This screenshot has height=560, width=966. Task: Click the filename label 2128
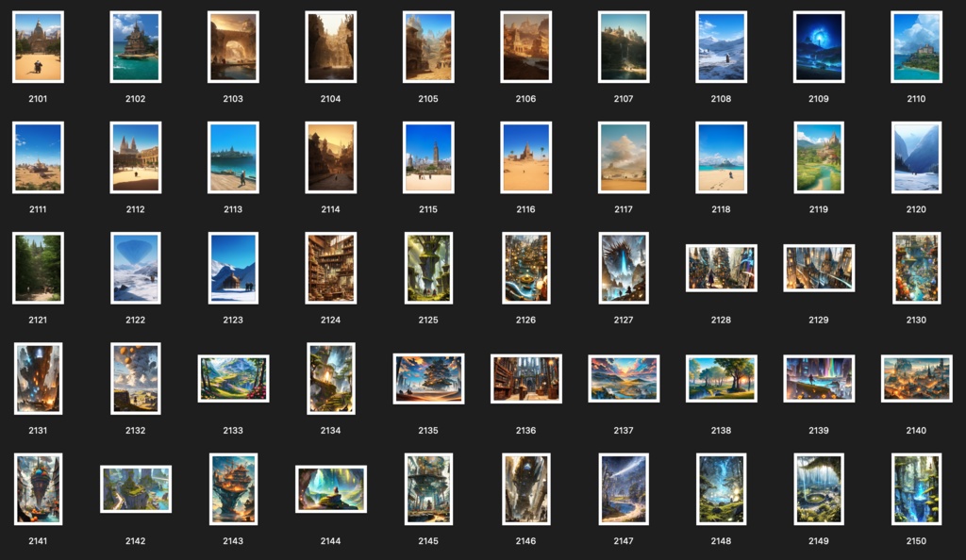(x=721, y=320)
